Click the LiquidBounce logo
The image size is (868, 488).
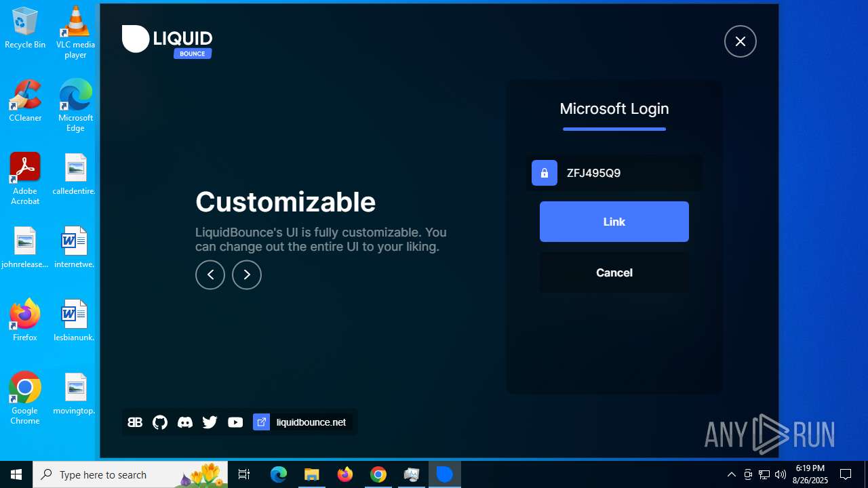[167, 41]
